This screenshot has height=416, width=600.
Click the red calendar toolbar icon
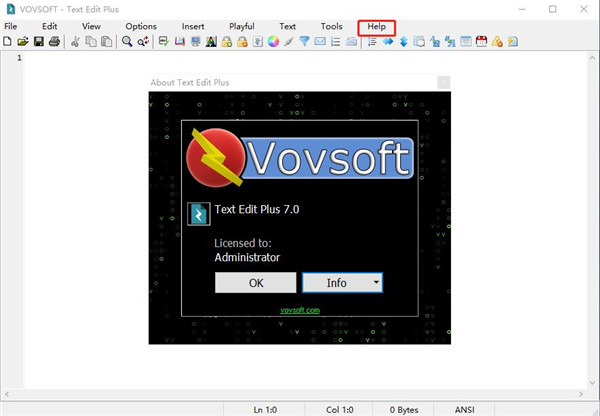click(x=481, y=41)
